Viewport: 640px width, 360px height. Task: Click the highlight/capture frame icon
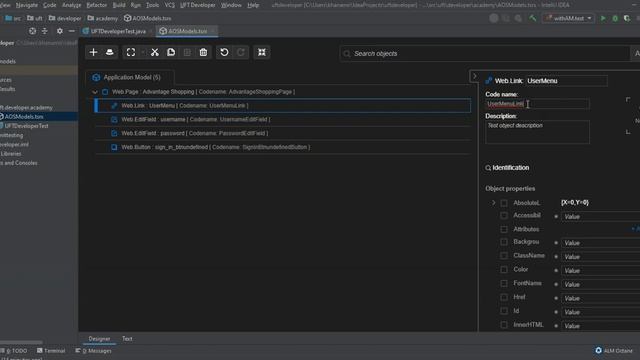tap(131, 52)
